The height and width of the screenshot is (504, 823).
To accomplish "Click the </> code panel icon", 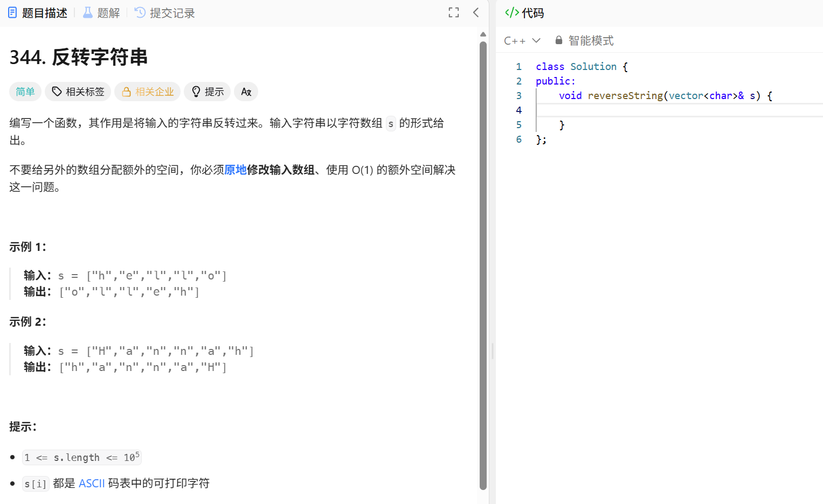I will [x=511, y=12].
